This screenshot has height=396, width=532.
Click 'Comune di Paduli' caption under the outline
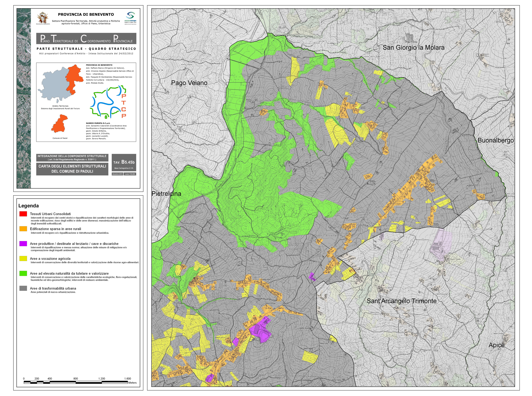click(x=60, y=138)
